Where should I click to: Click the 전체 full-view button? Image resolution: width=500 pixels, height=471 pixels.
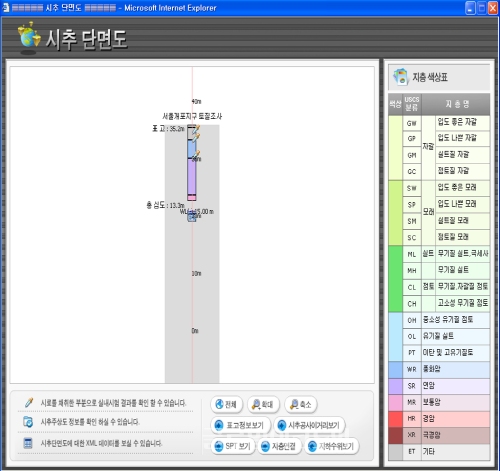[x=227, y=404]
